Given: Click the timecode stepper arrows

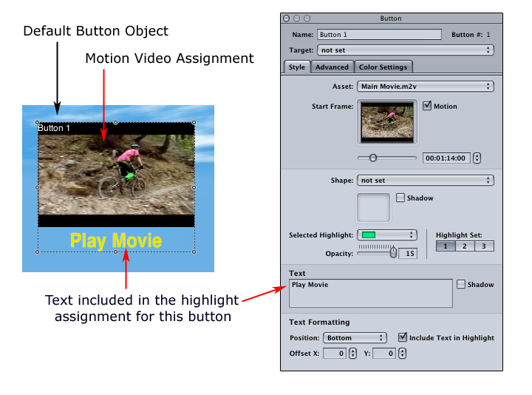Looking at the screenshot, I should [477, 158].
